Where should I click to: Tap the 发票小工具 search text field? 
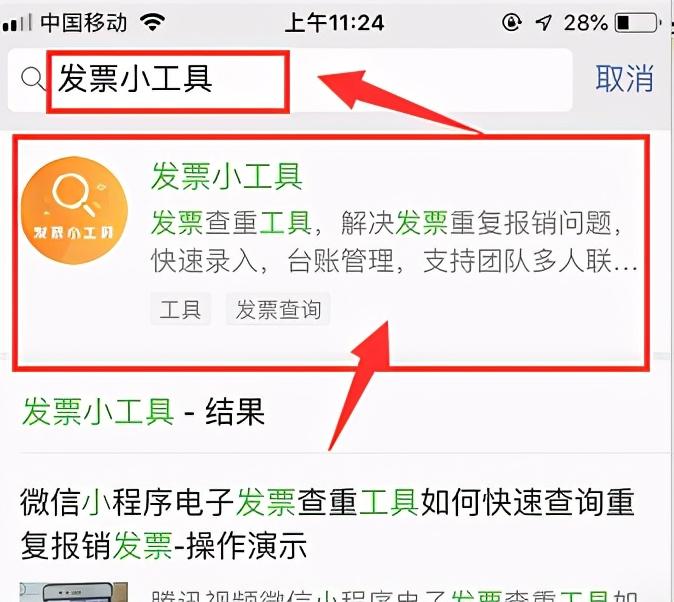click(290, 80)
